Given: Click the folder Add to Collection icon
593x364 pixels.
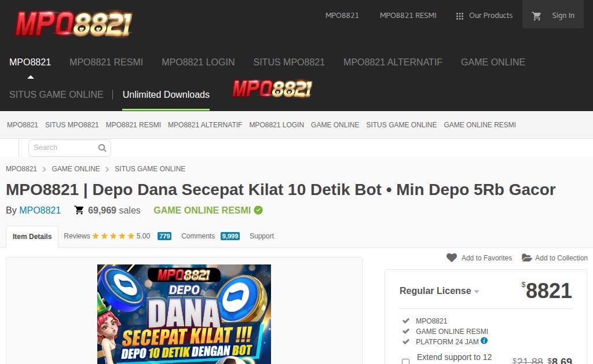Looking at the screenshot, I should (527, 258).
